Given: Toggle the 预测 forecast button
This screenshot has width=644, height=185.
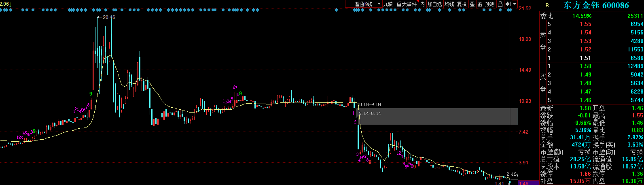Looking at the screenshot, I should coord(490,4).
